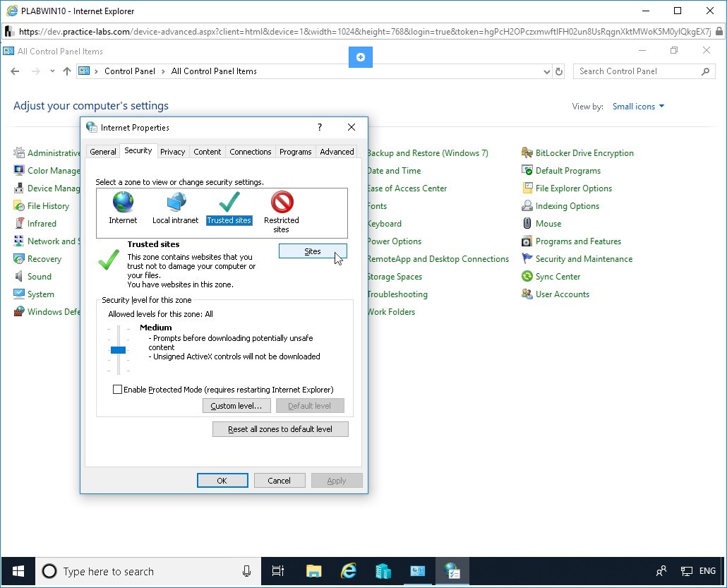This screenshot has width=727, height=588.
Task: Open Power Options link
Action: click(x=394, y=241)
